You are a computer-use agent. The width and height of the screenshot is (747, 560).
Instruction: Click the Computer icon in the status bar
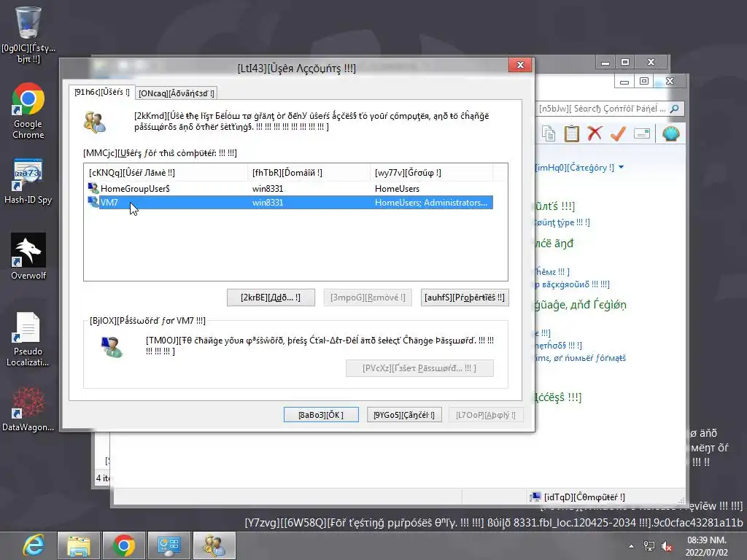(535, 497)
